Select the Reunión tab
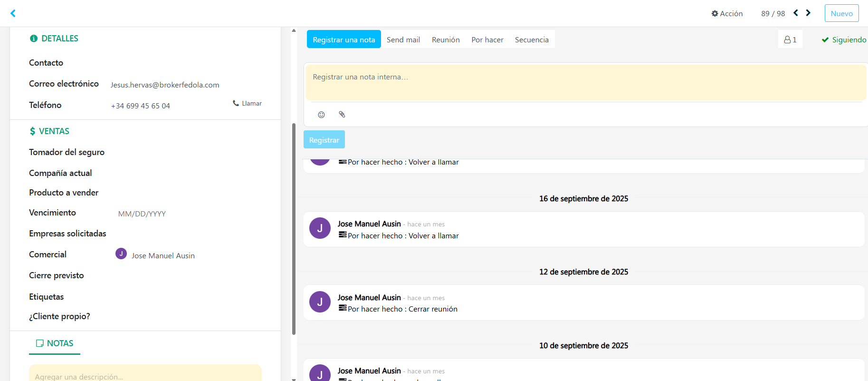This screenshot has height=381, width=868. pos(445,40)
